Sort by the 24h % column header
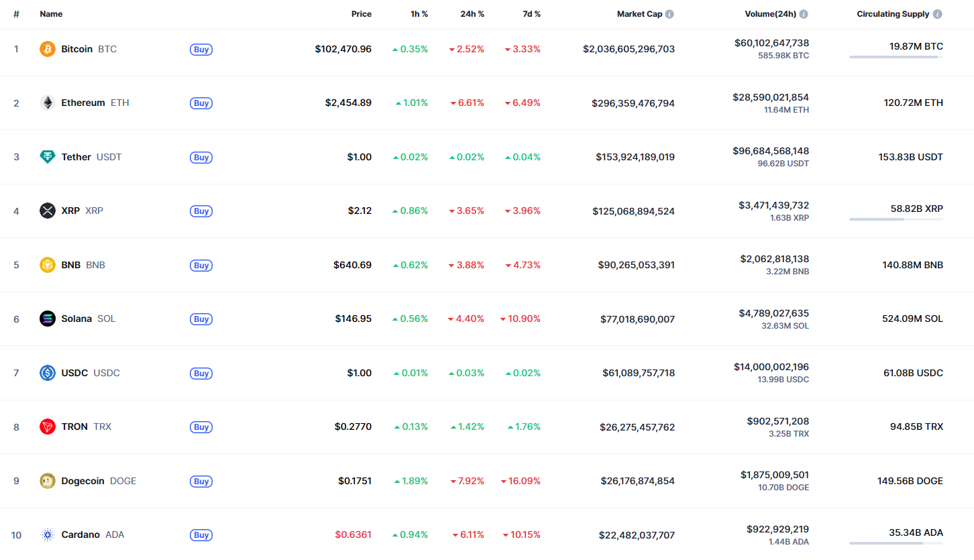The height and width of the screenshot is (560, 974). point(472,14)
